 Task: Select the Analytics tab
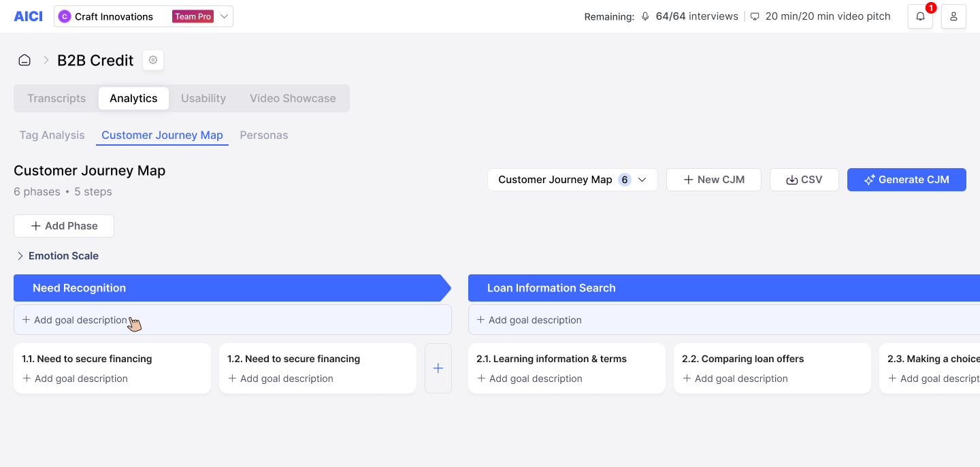pos(133,98)
